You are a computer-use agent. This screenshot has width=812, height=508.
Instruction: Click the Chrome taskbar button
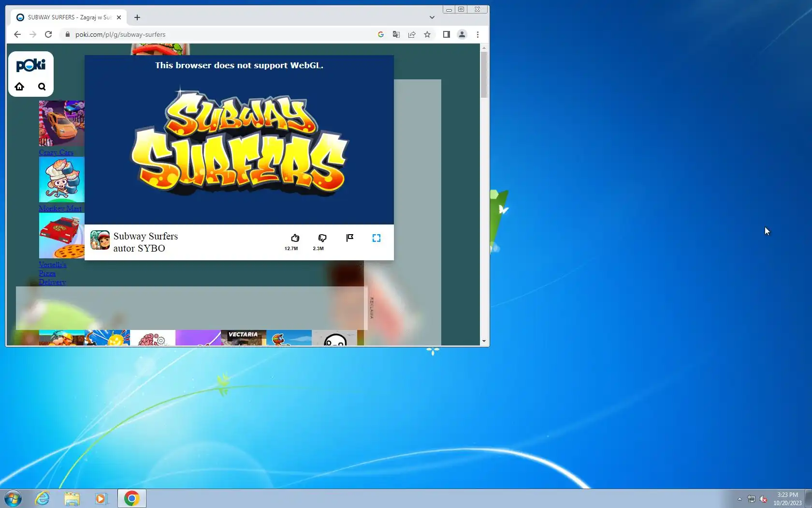(131, 498)
